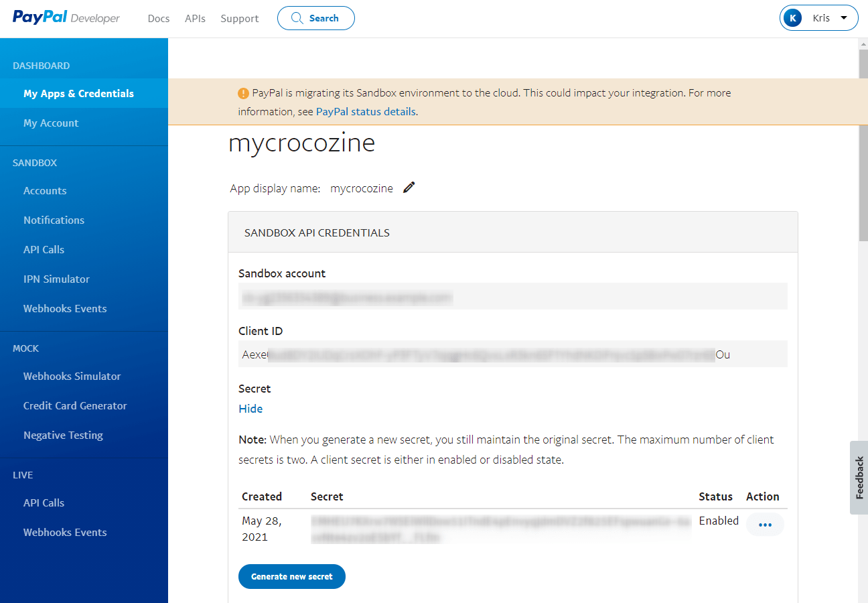Open the Docs menu in the top bar
Image resolution: width=868 pixels, height=603 pixels.
coord(158,18)
